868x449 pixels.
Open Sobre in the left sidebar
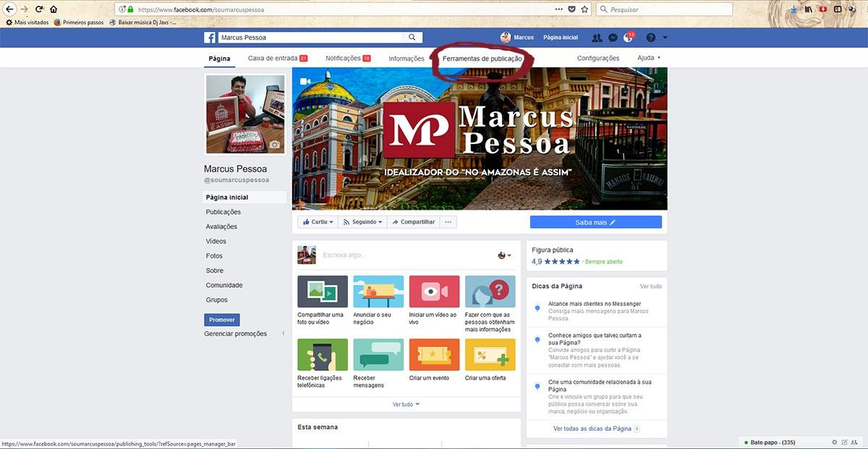click(x=215, y=270)
